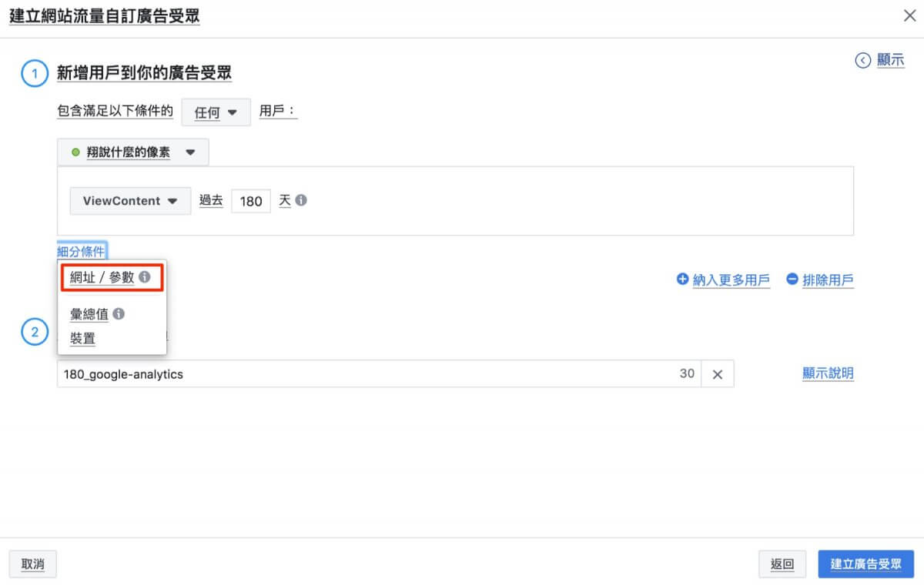Choose 彙總值 in the refine menu
Viewport: 924px width, 586px height.
[90, 314]
